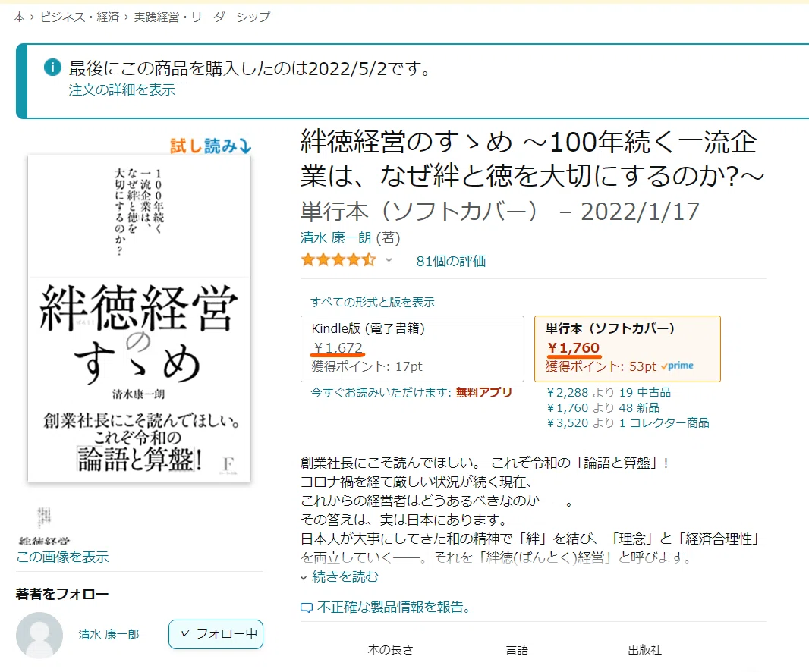Open 注文の詳細を表示 link
The width and height of the screenshot is (809, 672).
pos(121,89)
